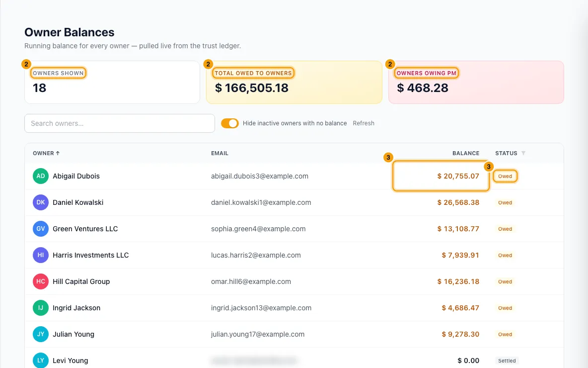
Task: Click the Balance column header
Action: pos(466,153)
